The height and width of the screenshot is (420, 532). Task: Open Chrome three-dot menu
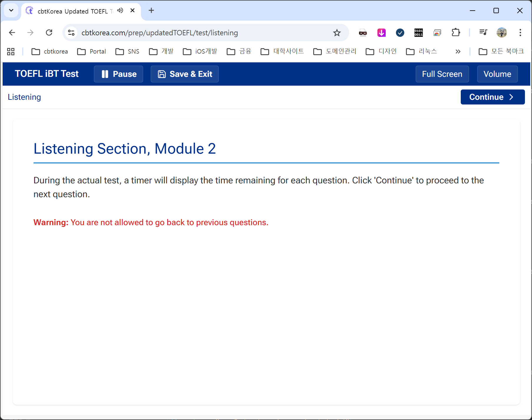pos(520,33)
